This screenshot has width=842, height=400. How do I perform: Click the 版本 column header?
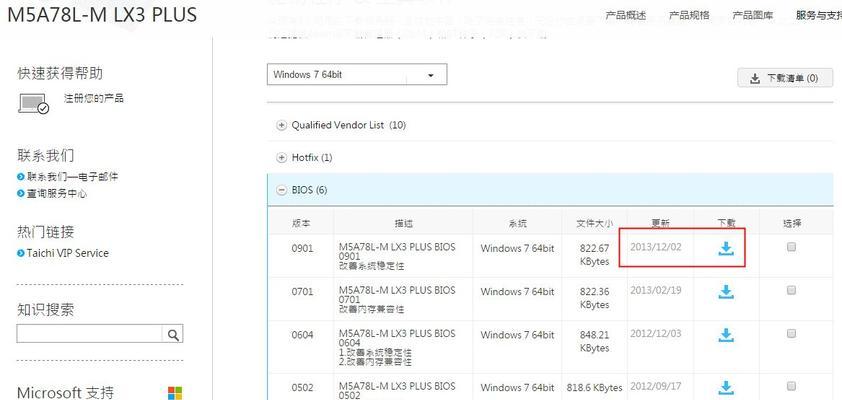301,223
